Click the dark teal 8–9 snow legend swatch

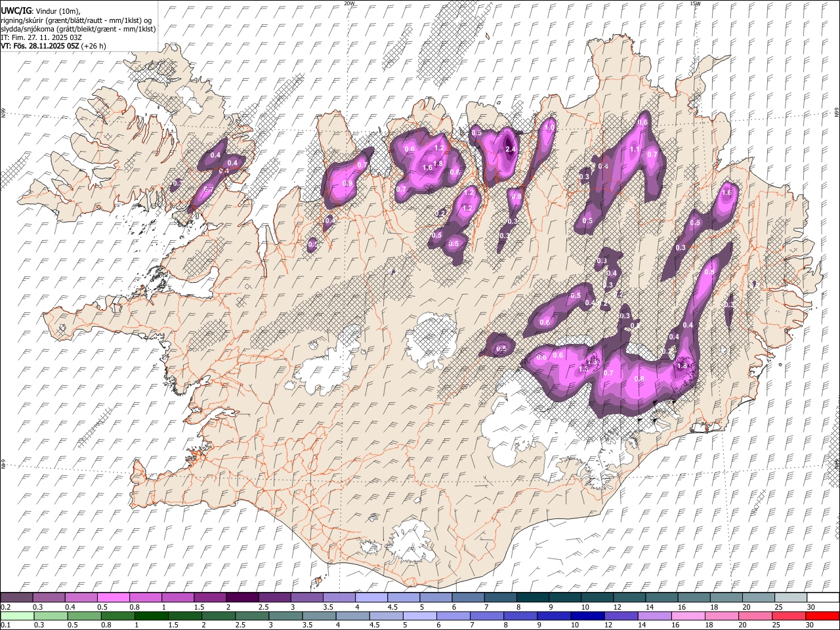click(532, 597)
